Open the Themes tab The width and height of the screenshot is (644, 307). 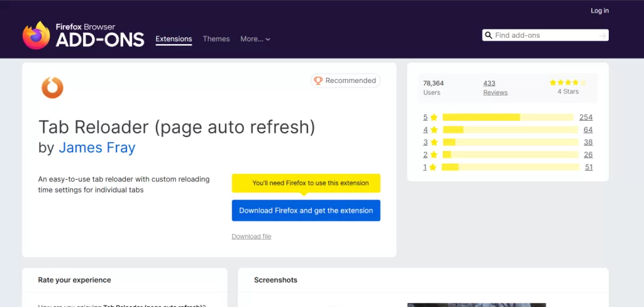point(216,39)
